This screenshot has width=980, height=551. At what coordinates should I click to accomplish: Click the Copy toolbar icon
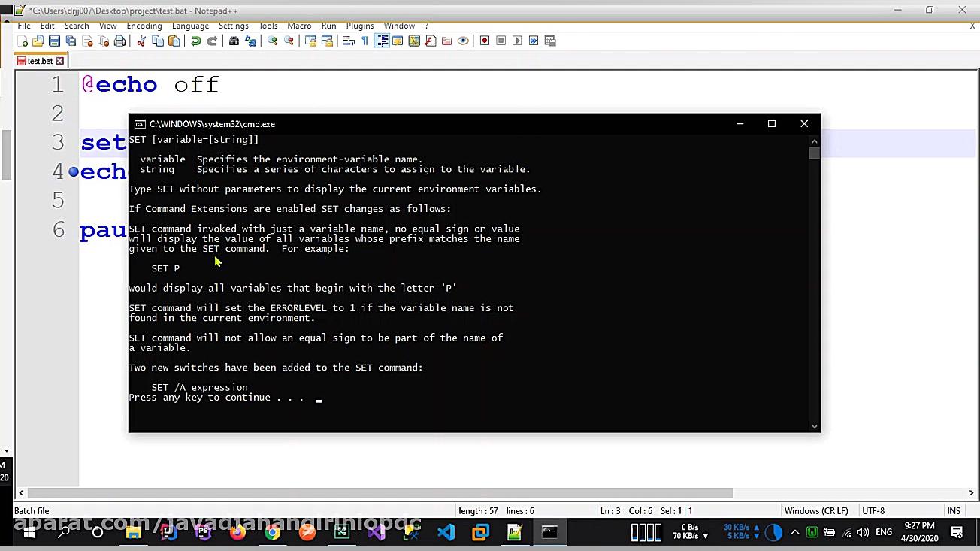pyautogui.click(x=158, y=41)
